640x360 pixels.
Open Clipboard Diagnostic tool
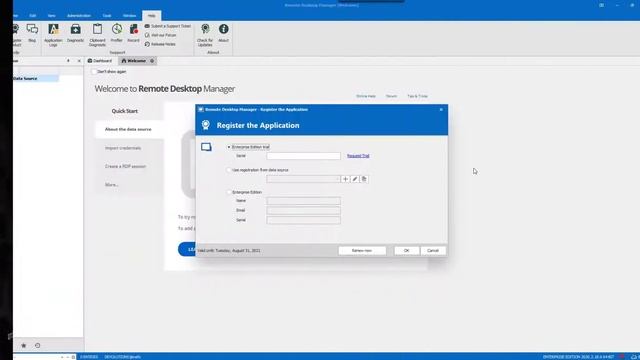point(97,35)
